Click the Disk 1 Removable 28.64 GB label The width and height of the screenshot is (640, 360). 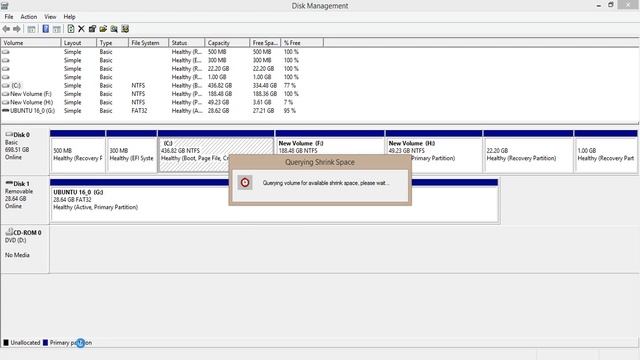24,200
